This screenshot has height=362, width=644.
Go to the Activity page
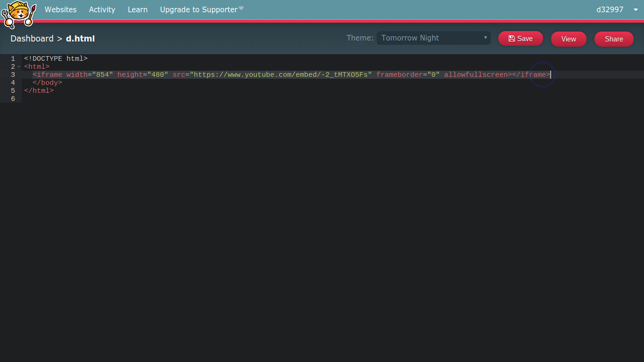tap(102, 9)
